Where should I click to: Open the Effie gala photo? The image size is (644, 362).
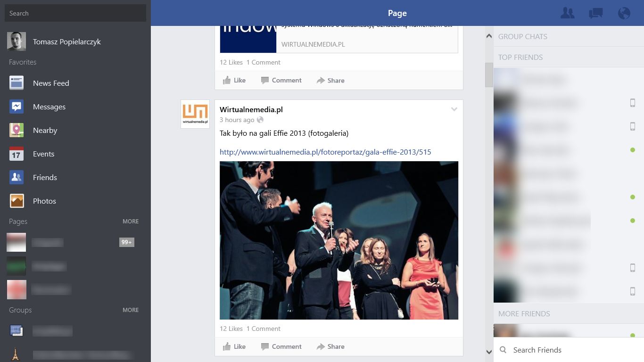pos(339,240)
